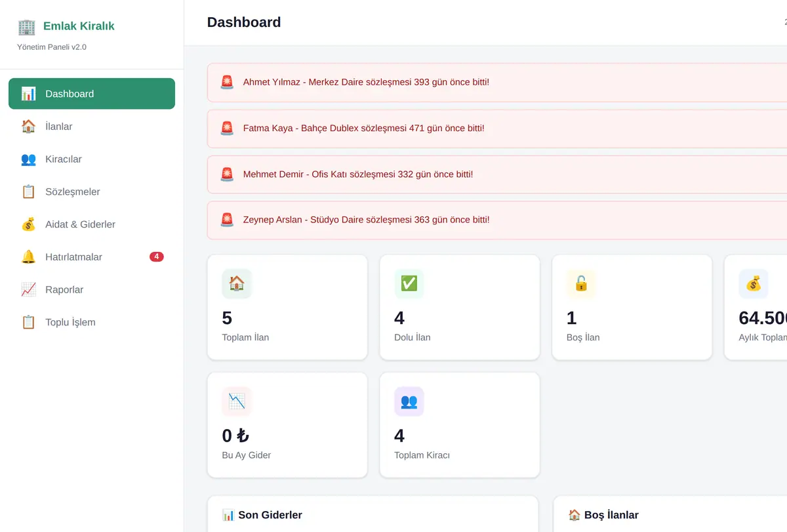Open the Dashboard menu item
Screen dimensions: 787x532
coord(92,94)
